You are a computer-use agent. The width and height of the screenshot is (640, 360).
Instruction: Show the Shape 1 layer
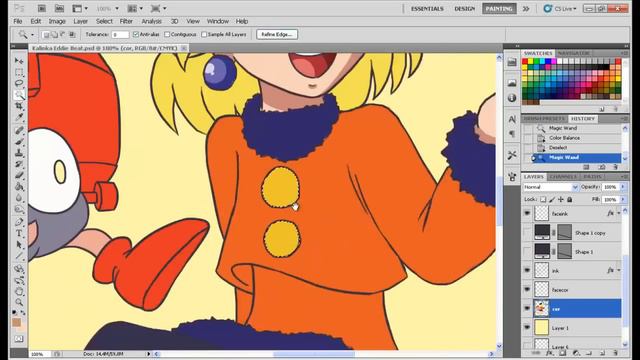pyautogui.click(x=527, y=251)
